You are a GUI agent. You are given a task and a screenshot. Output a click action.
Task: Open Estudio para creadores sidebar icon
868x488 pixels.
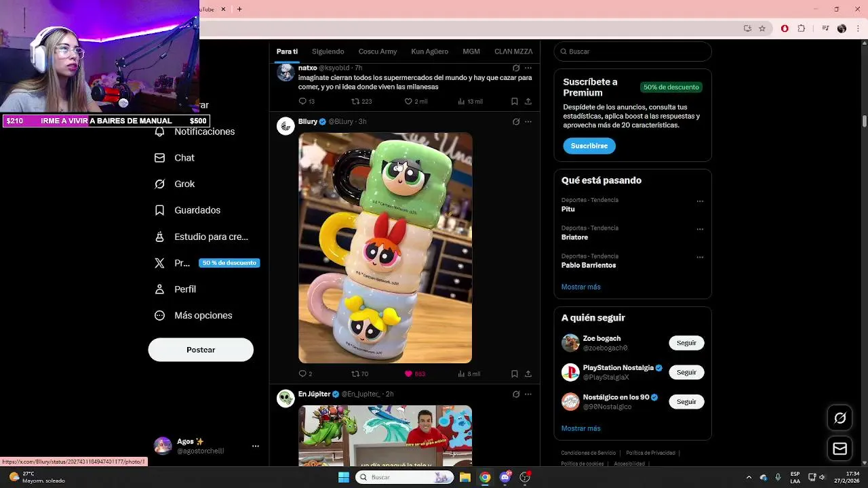click(x=159, y=237)
